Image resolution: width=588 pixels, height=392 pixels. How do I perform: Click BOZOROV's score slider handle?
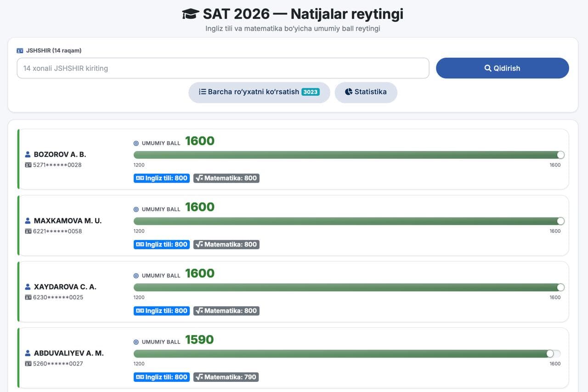point(560,155)
